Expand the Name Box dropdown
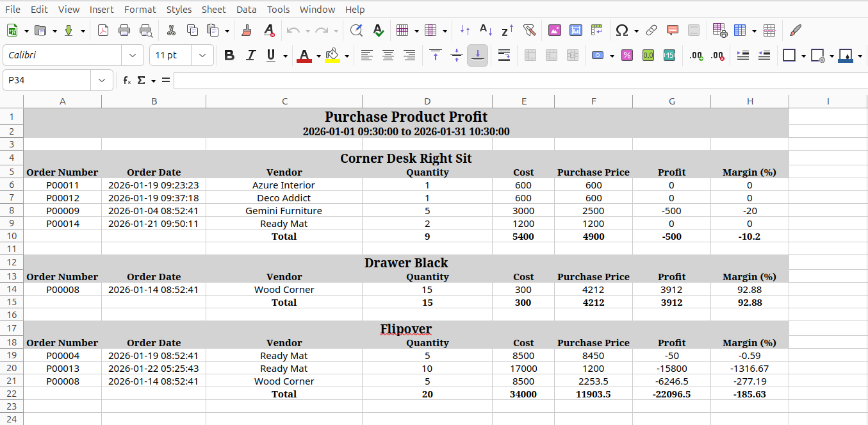This screenshot has width=868, height=425. pos(101,80)
